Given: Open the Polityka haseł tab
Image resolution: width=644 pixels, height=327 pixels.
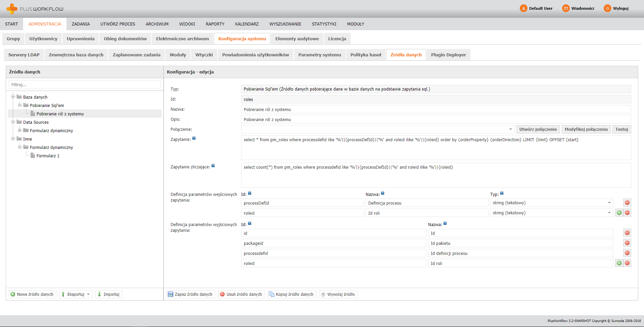Looking at the screenshot, I should 366,55.
